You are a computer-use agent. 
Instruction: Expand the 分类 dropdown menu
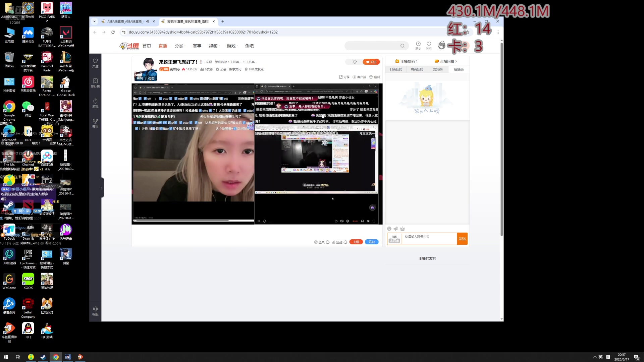tap(180, 46)
